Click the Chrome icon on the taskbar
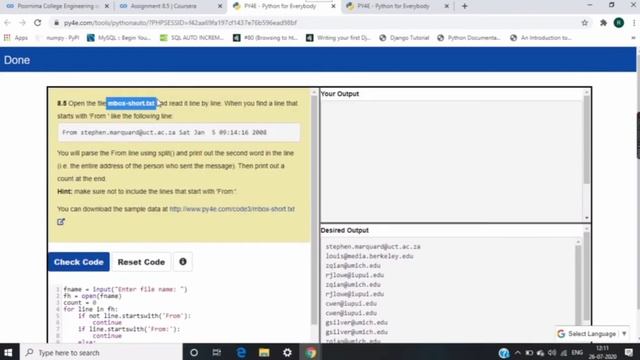Screen dimensions: 640x360 311,352
